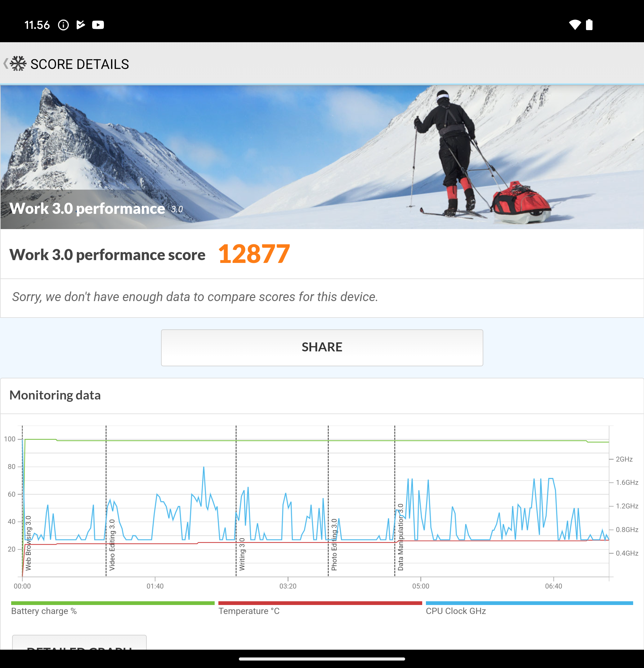Tap the SHARE button
Image resolution: width=644 pixels, height=668 pixels.
[x=322, y=348]
